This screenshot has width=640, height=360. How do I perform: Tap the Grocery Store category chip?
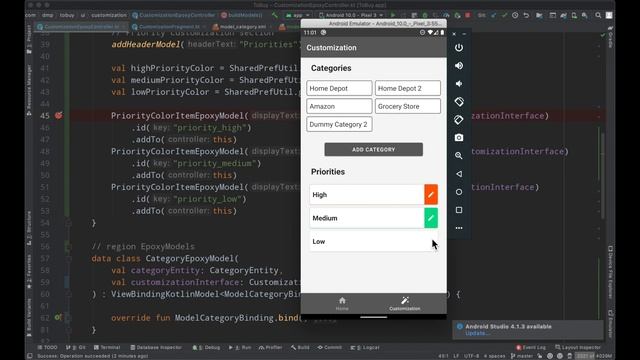click(408, 106)
